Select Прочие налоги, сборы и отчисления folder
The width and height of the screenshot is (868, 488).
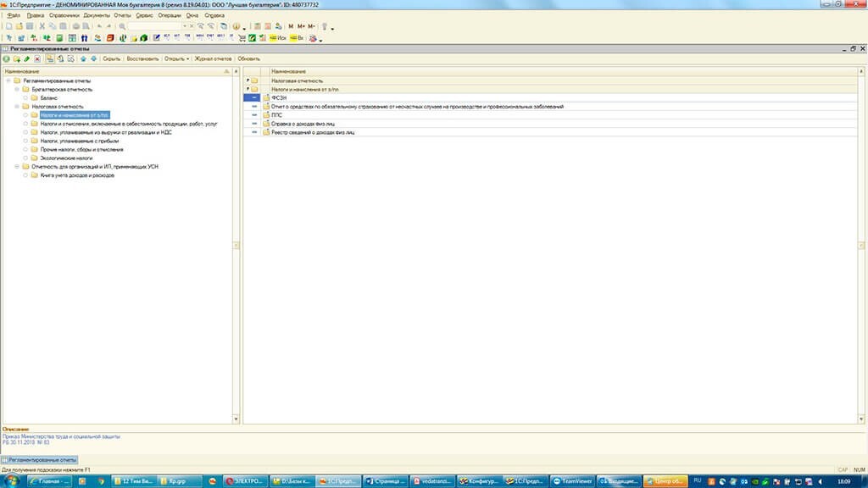[x=81, y=149]
